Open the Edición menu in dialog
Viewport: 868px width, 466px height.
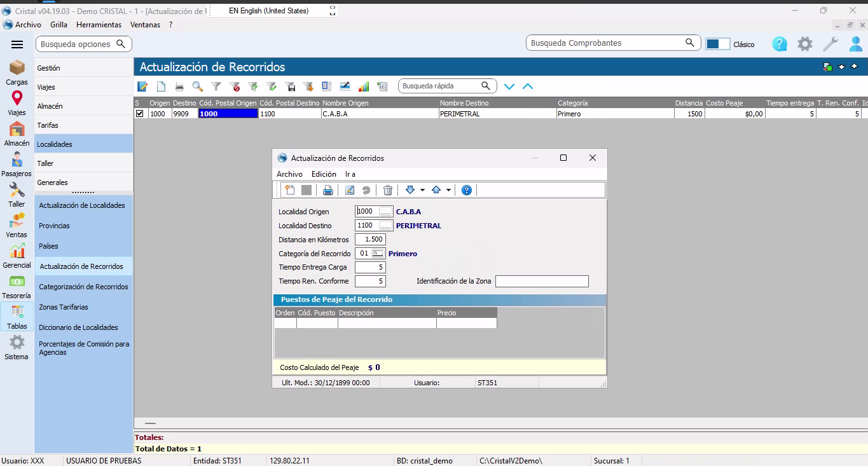click(x=324, y=174)
